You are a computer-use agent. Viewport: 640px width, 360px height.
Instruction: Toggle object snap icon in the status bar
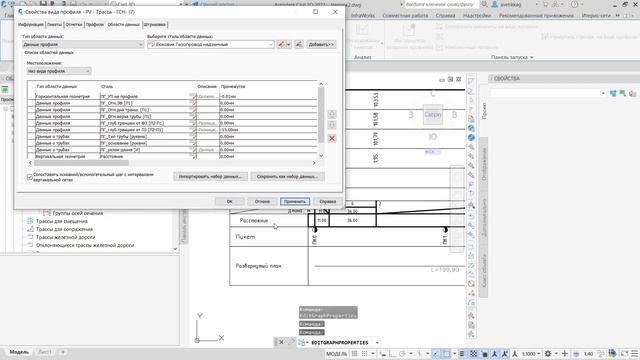pos(447,353)
